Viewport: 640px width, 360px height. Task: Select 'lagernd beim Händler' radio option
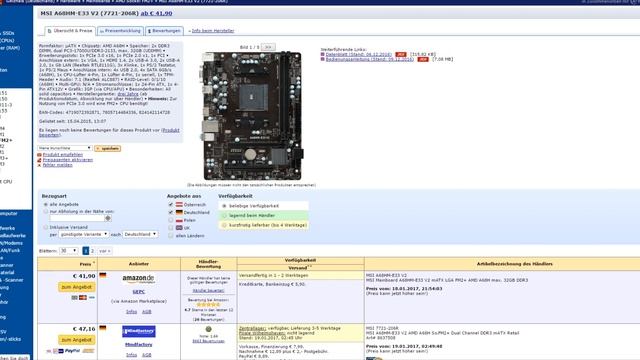click(x=224, y=216)
